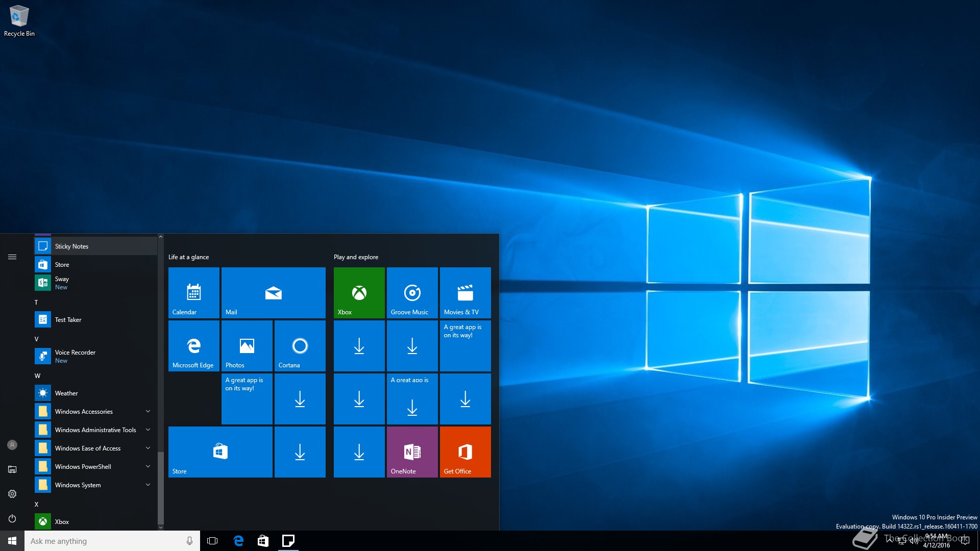Launch Edge from the taskbar
The height and width of the screenshot is (551, 980).
tap(238, 541)
